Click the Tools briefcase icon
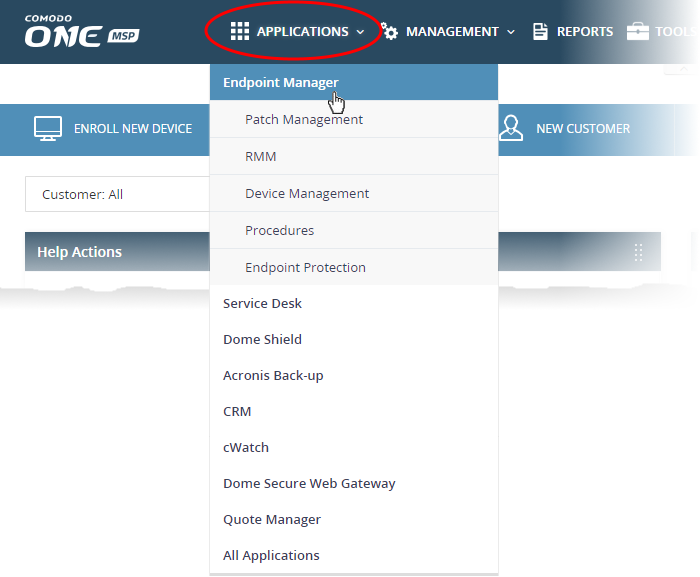 coord(638,31)
